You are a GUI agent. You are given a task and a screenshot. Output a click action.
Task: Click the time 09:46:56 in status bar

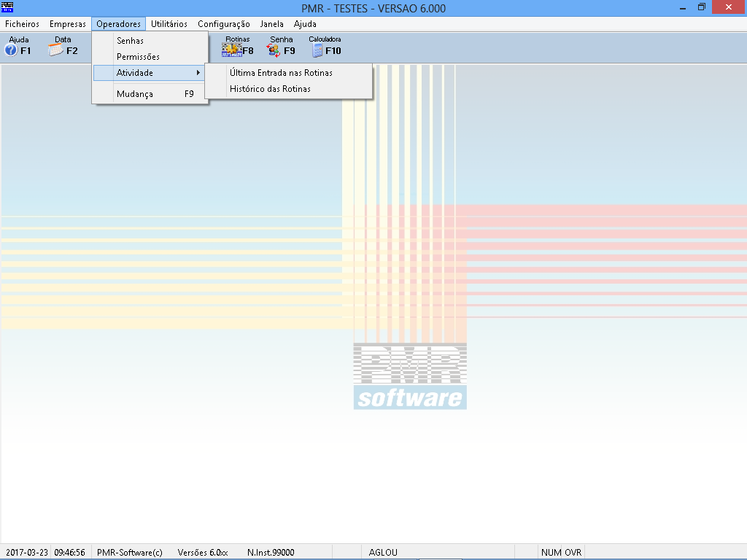coord(69,553)
